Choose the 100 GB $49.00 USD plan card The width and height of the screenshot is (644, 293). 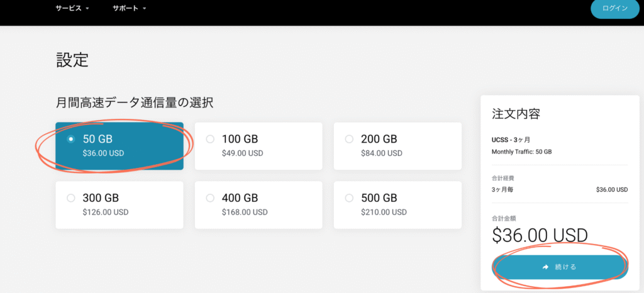pyautogui.click(x=258, y=146)
